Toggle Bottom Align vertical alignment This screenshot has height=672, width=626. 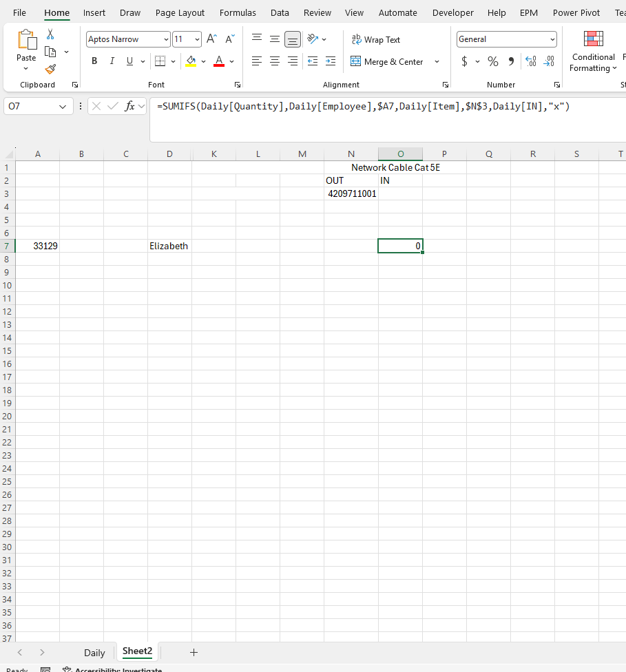293,39
